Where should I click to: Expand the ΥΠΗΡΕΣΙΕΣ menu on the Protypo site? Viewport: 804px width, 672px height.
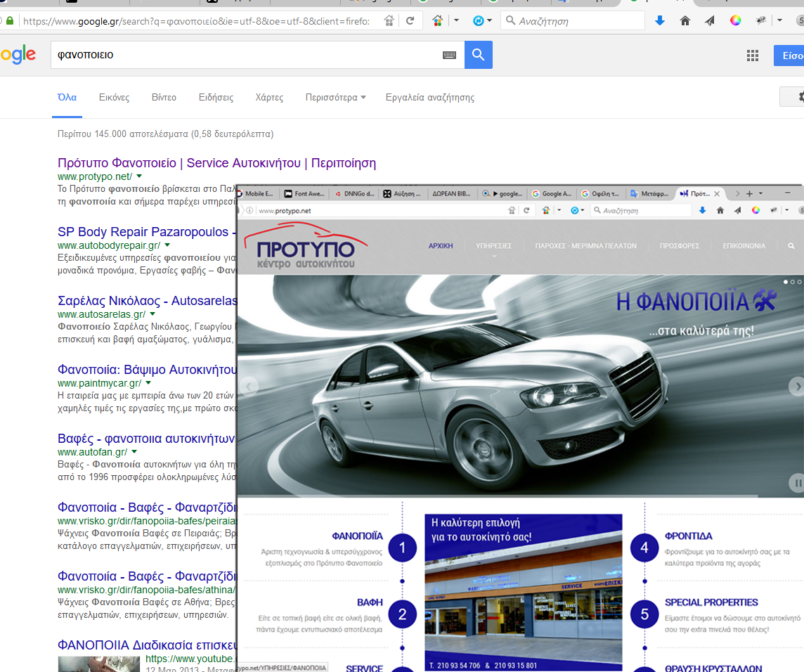click(493, 247)
